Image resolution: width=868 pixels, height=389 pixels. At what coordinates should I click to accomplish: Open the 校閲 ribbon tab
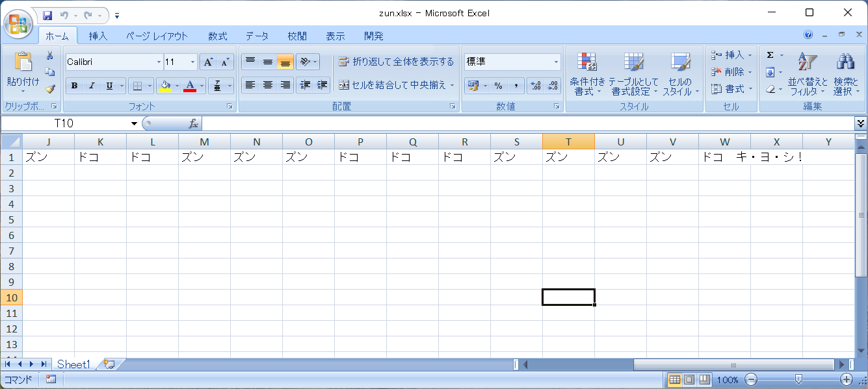tap(297, 36)
